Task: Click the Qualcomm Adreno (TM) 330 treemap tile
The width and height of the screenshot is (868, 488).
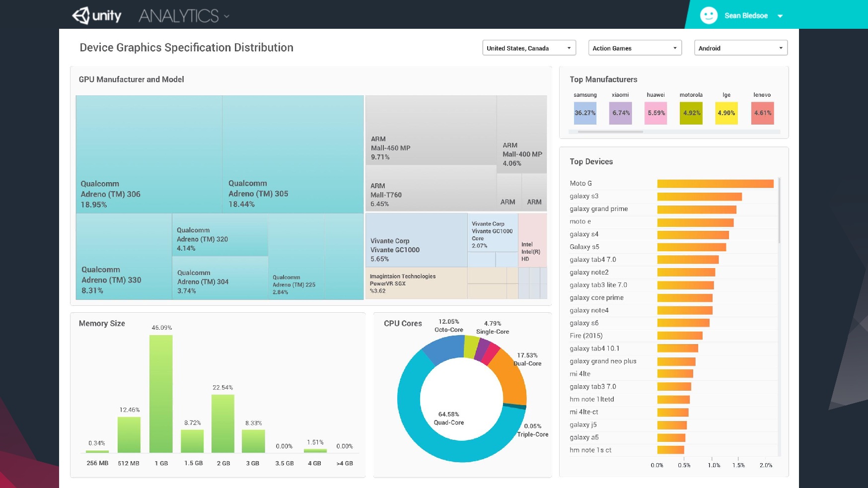Action: pyautogui.click(x=124, y=257)
